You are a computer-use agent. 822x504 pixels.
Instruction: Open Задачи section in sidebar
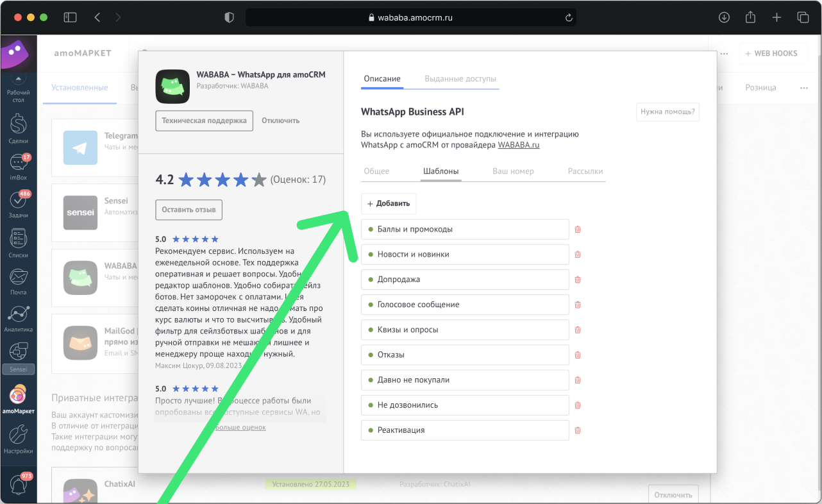(18, 204)
